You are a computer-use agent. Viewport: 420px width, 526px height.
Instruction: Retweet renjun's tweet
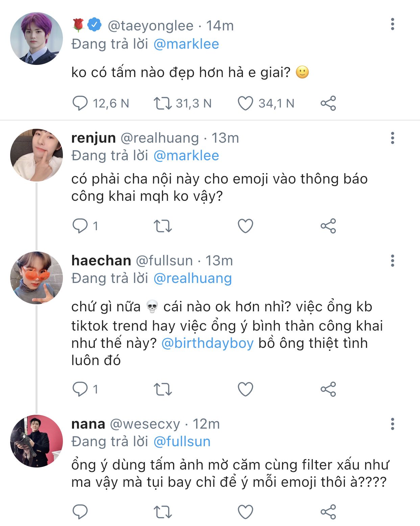coord(163,226)
